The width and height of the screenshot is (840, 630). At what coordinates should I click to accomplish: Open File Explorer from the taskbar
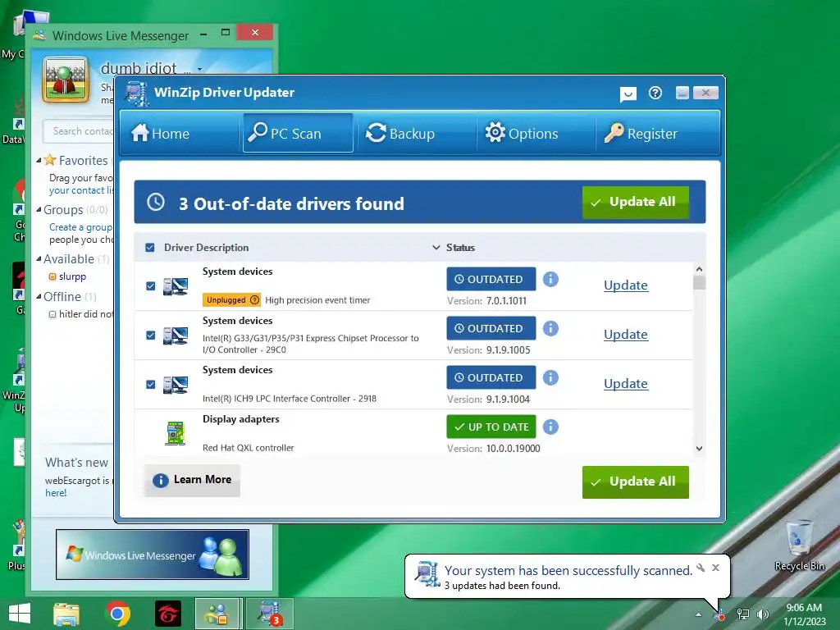[x=66, y=614]
